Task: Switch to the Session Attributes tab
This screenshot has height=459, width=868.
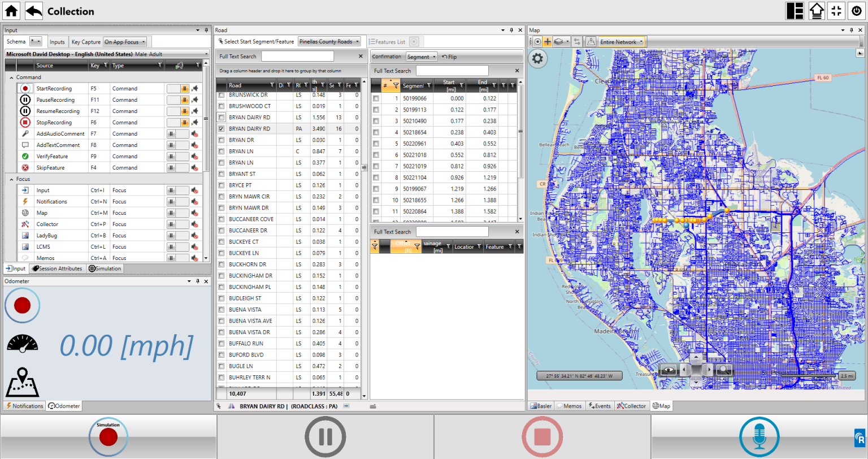Action: [x=57, y=269]
